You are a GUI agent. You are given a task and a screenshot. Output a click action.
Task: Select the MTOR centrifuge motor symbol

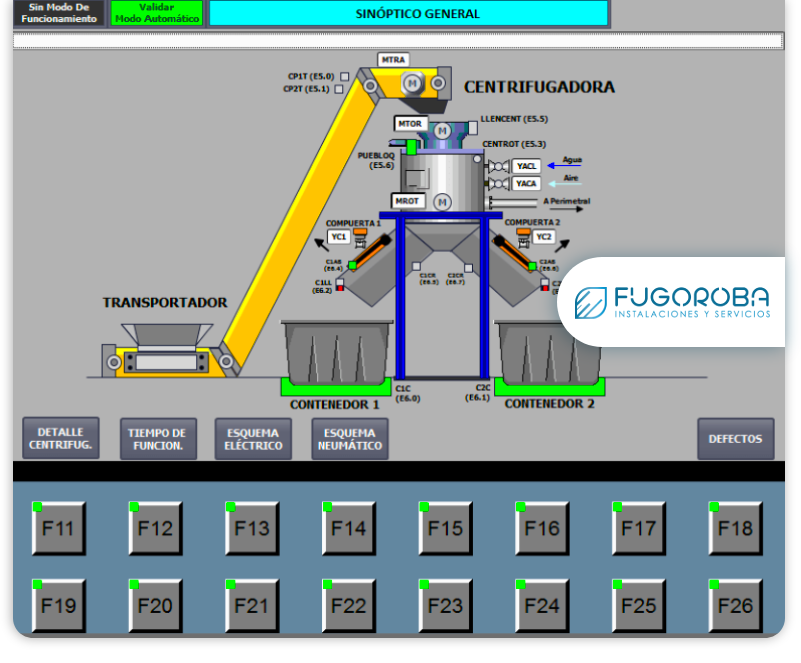443,130
